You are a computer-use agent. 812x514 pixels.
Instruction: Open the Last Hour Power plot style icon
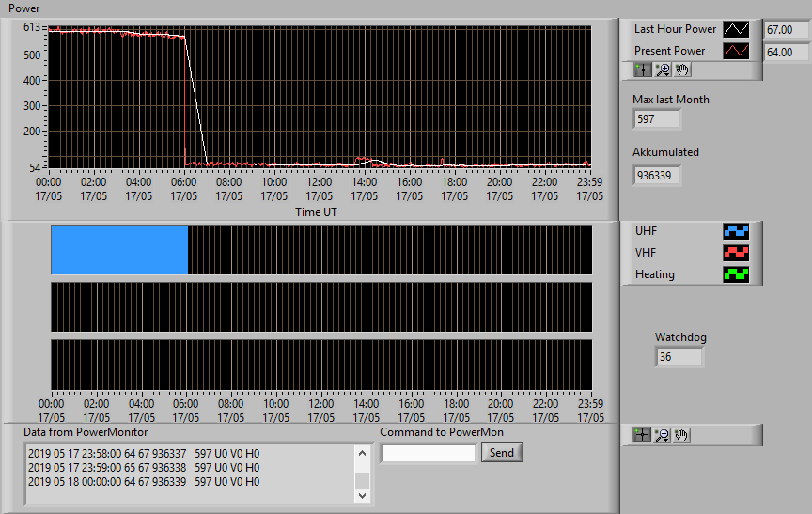[736, 29]
